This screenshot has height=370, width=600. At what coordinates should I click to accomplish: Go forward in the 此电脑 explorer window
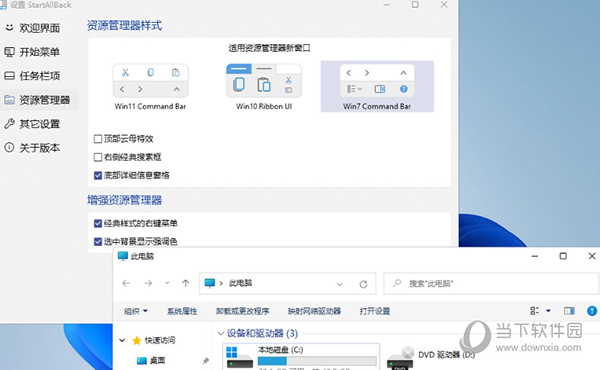click(x=148, y=283)
